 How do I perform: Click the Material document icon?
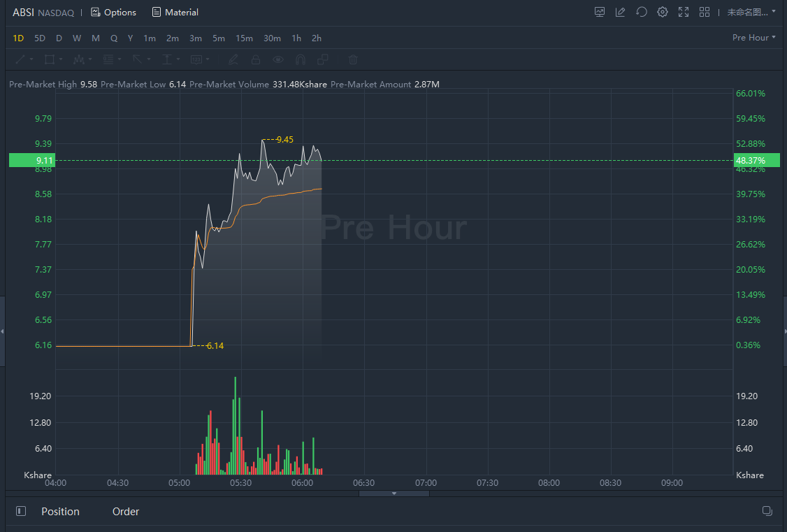click(157, 12)
